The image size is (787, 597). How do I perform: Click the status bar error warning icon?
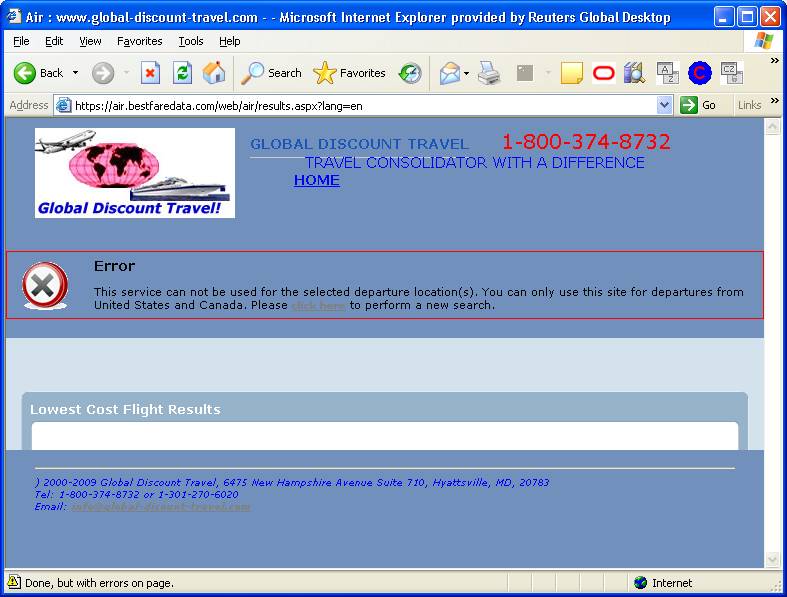tap(14, 582)
